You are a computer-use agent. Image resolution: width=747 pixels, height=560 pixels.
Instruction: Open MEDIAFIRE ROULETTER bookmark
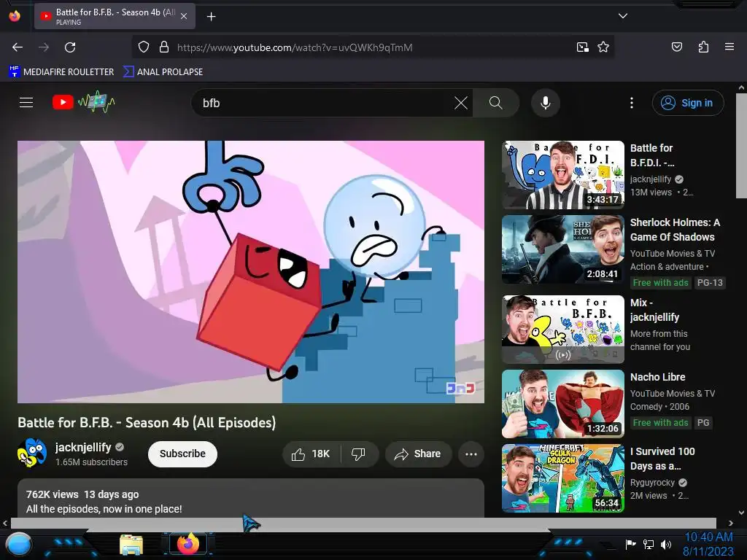[61, 72]
